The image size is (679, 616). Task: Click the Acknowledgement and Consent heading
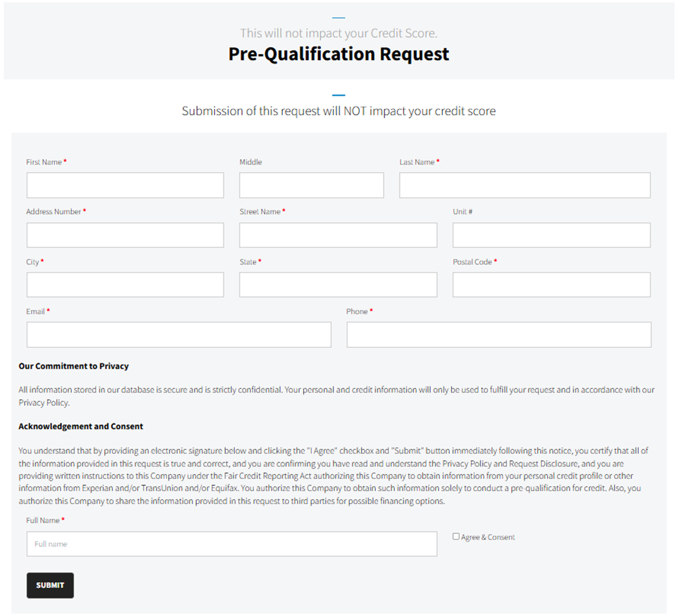coord(81,426)
